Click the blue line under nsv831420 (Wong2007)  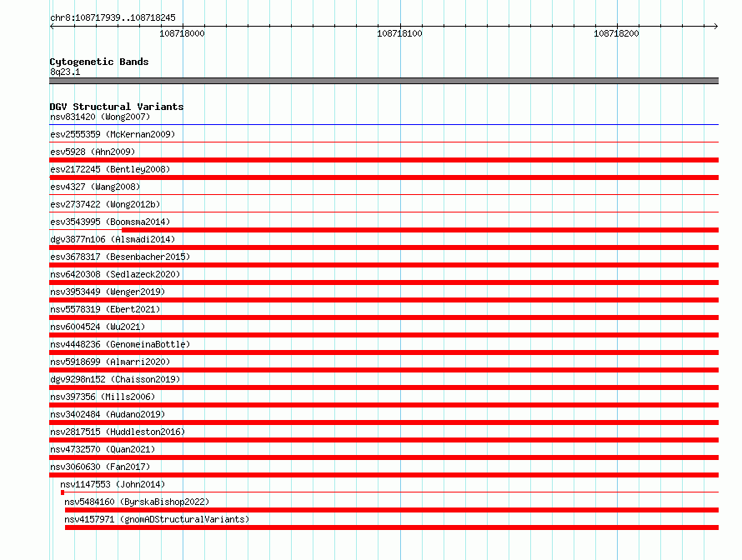pyautogui.click(x=384, y=124)
